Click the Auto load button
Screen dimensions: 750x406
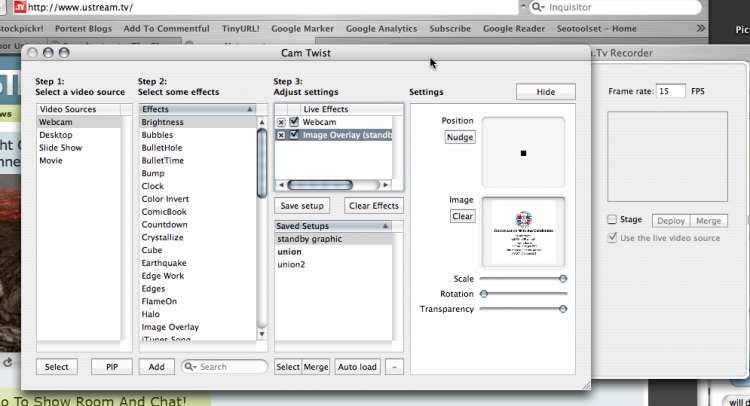click(x=357, y=367)
